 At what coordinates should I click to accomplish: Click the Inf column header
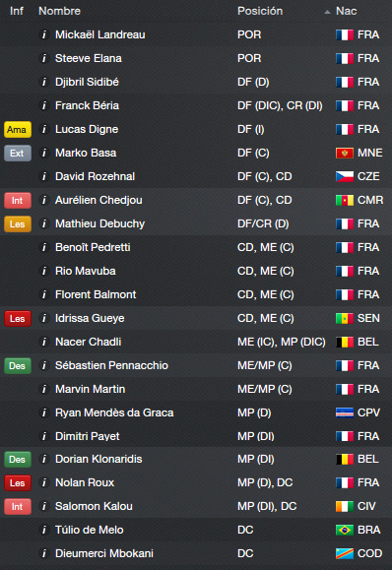[x=17, y=11]
